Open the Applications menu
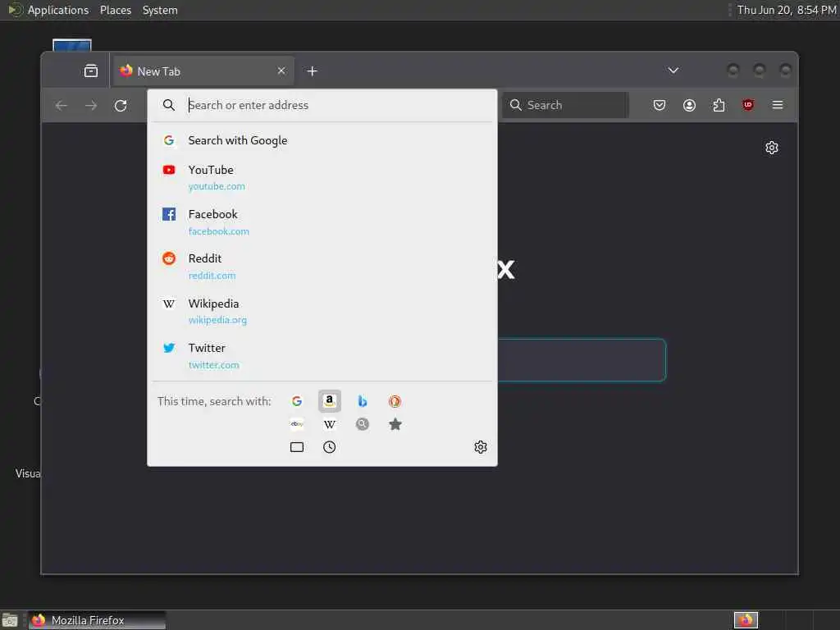840x630 pixels. 58,10
